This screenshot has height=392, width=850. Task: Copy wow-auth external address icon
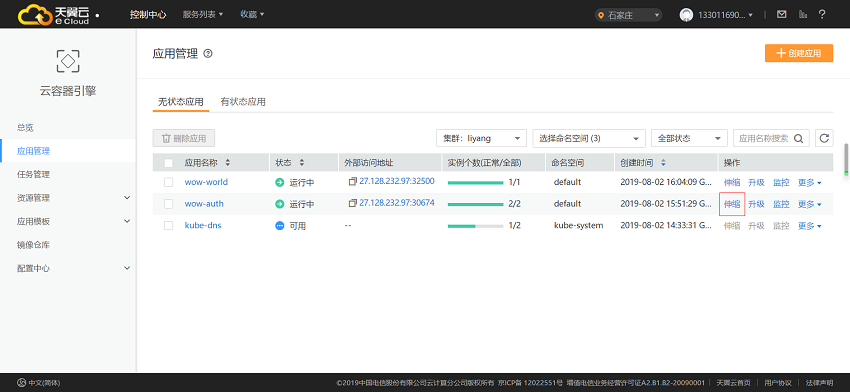(352, 203)
